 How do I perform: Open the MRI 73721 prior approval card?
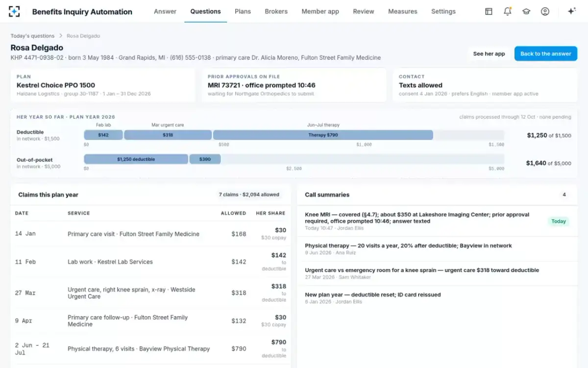click(294, 85)
